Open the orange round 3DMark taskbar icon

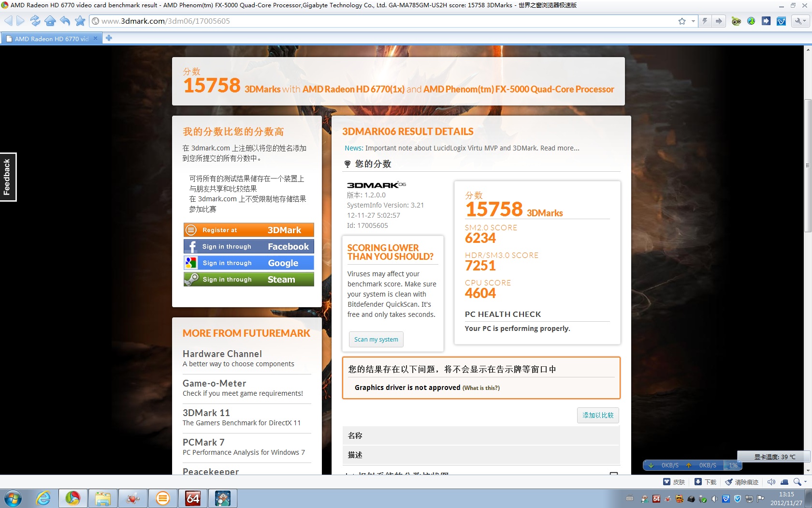[163, 498]
